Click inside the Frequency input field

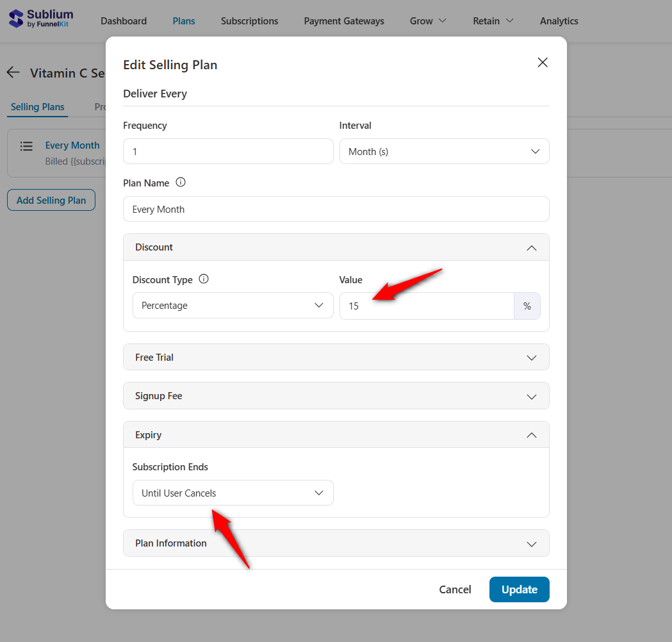tap(228, 151)
